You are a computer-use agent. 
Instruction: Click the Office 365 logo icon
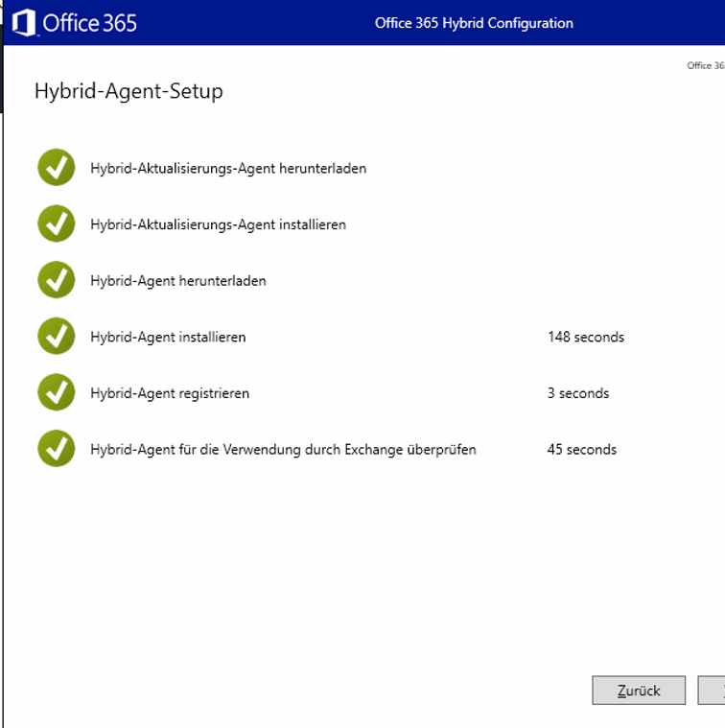[x=24, y=23]
